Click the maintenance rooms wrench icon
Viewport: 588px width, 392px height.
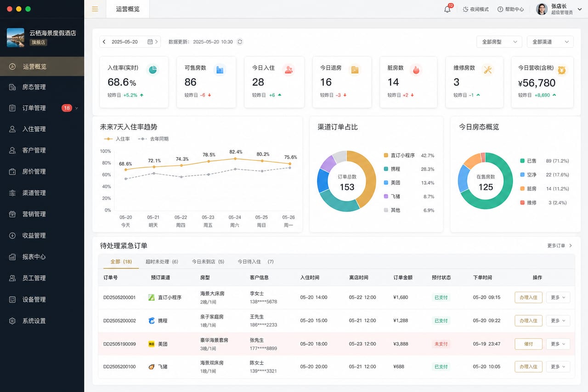488,69
